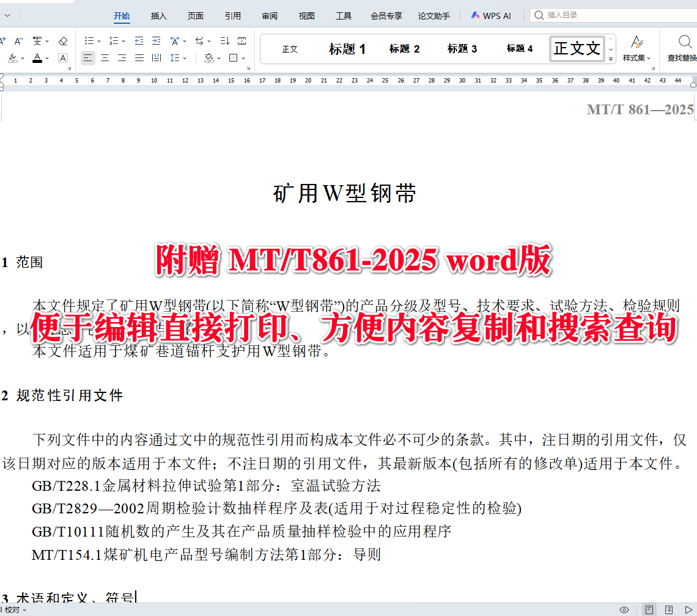Screen dimensions: 697x616
Task: Open the phonetic guide dropdown arrow
Action: pyautogui.click(x=47, y=42)
